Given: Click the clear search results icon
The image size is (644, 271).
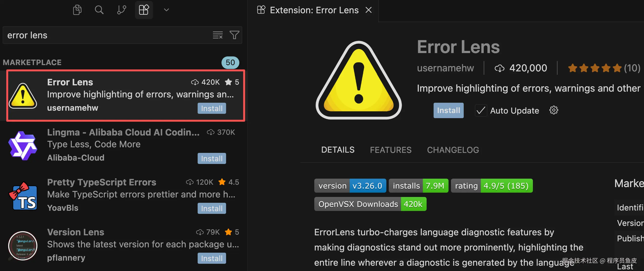Looking at the screenshot, I should tap(217, 35).
